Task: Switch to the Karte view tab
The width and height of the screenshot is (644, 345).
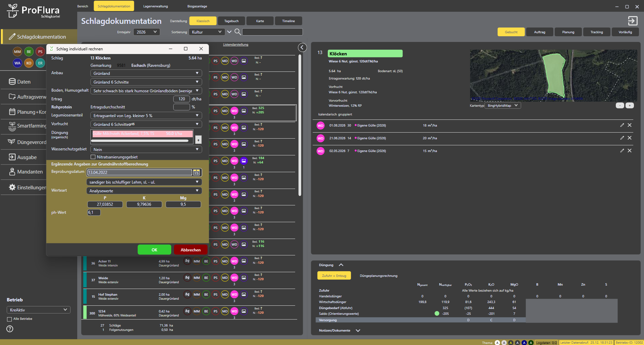Action: coord(260,21)
